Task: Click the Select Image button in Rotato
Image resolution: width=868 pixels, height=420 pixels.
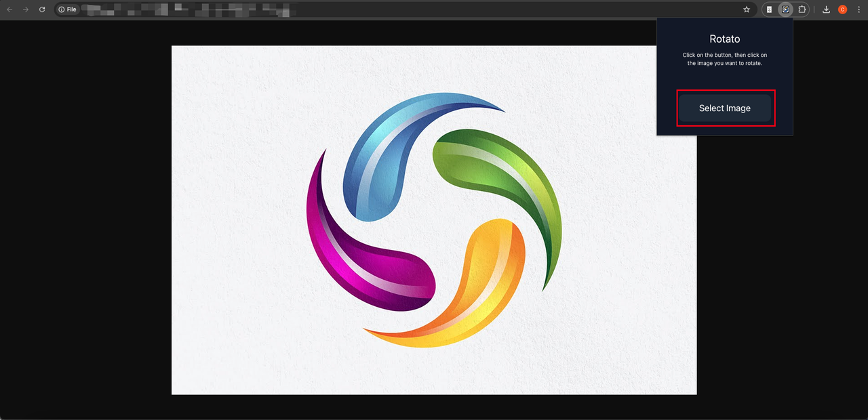Action: pyautogui.click(x=725, y=108)
